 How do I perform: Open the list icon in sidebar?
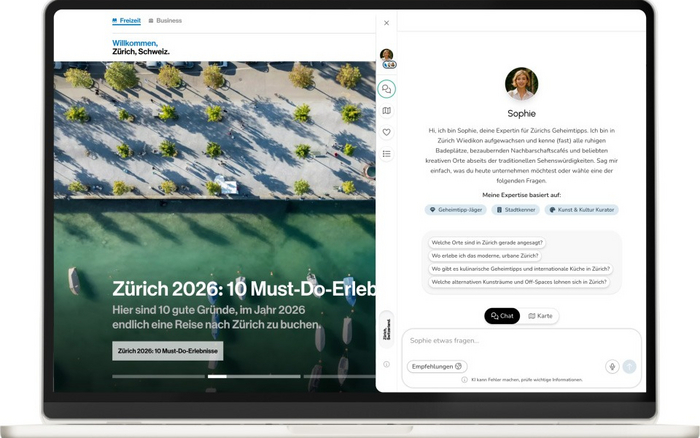[x=387, y=153]
